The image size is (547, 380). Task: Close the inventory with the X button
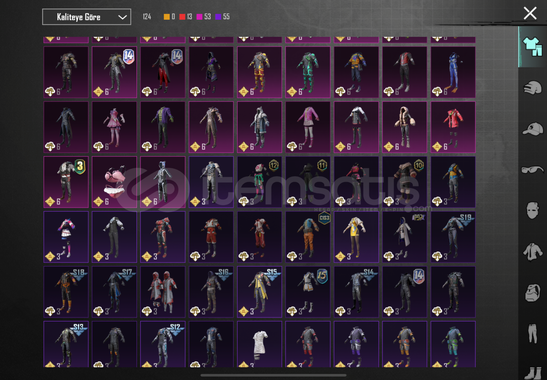pyautogui.click(x=530, y=13)
